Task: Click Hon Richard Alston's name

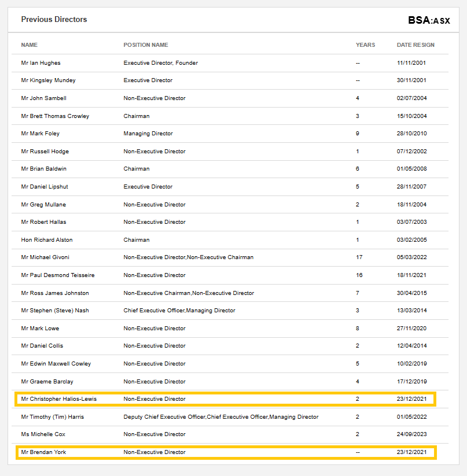Action: (x=47, y=240)
